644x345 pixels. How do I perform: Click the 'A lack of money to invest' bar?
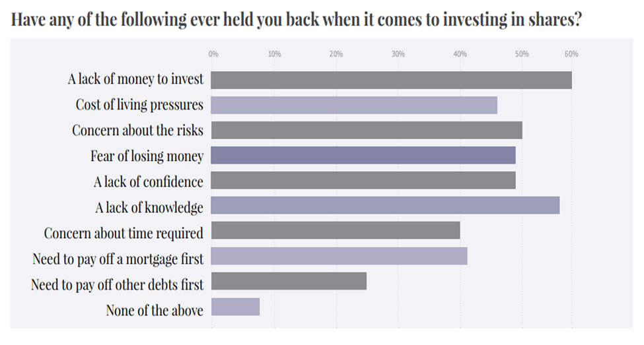[391, 80]
